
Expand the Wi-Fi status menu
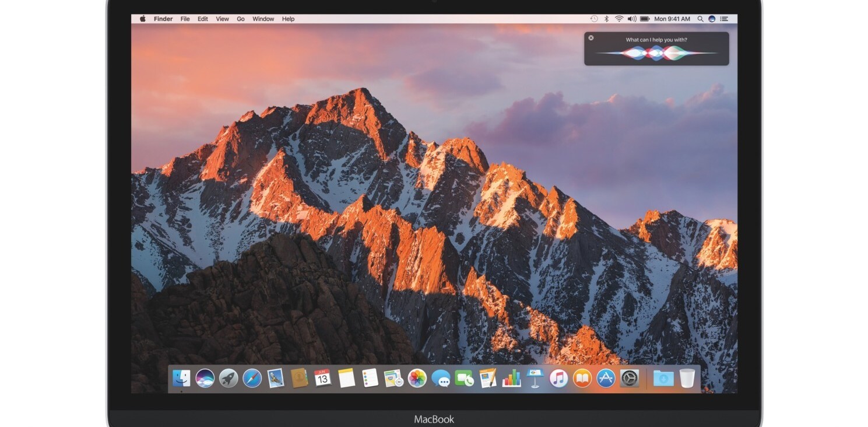tap(619, 19)
